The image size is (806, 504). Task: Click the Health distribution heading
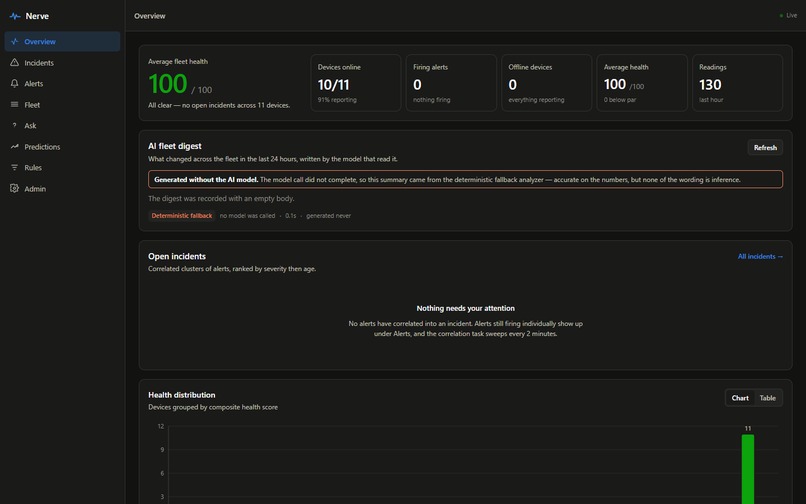coord(181,395)
